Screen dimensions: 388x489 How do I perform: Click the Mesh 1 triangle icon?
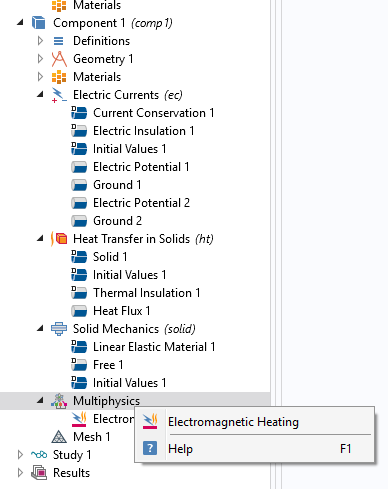pyautogui.click(x=59, y=437)
